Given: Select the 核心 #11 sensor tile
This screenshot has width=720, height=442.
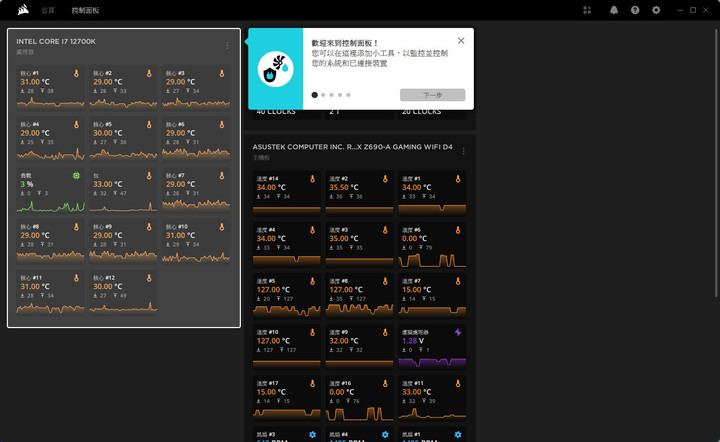Looking at the screenshot, I should click(x=51, y=294).
